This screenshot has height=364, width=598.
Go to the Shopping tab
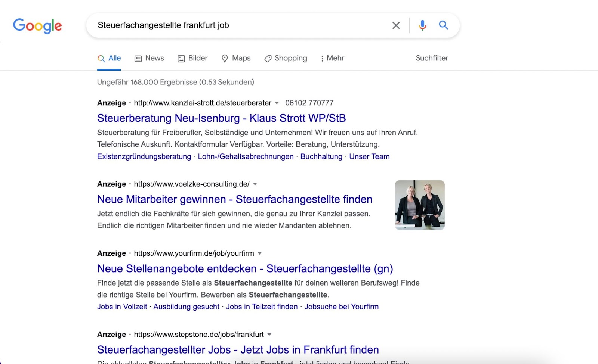click(x=286, y=58)
